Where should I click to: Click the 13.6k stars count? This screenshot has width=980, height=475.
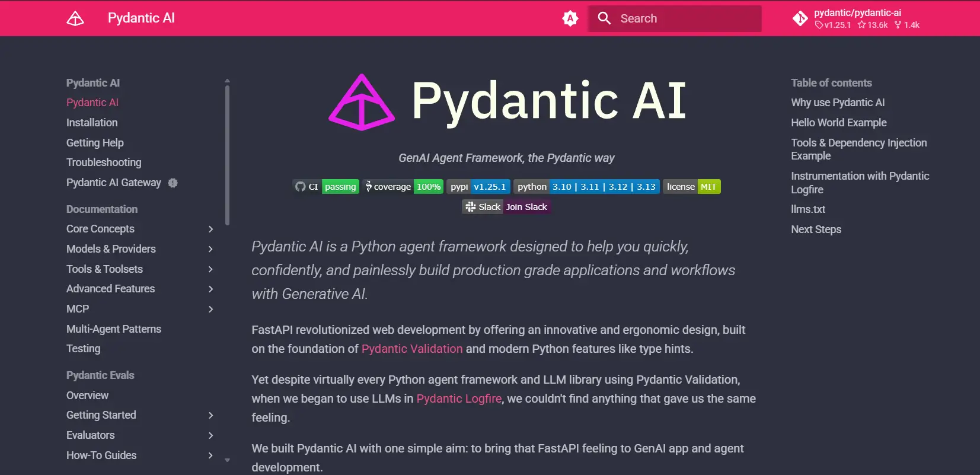(873, 25)
